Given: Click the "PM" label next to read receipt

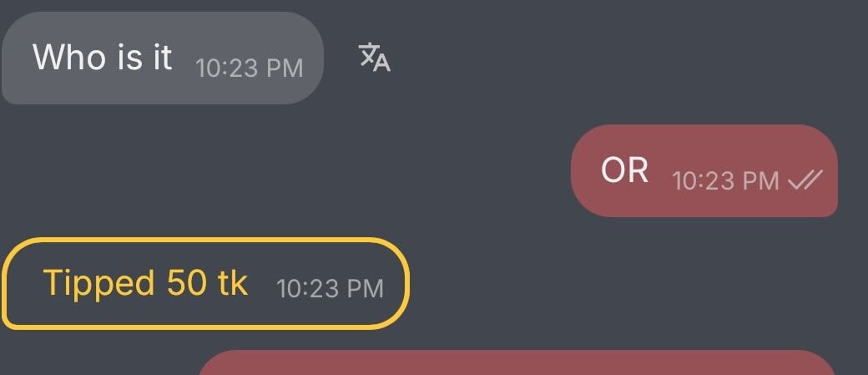Looking at the screenshot, I should (760, 181).
